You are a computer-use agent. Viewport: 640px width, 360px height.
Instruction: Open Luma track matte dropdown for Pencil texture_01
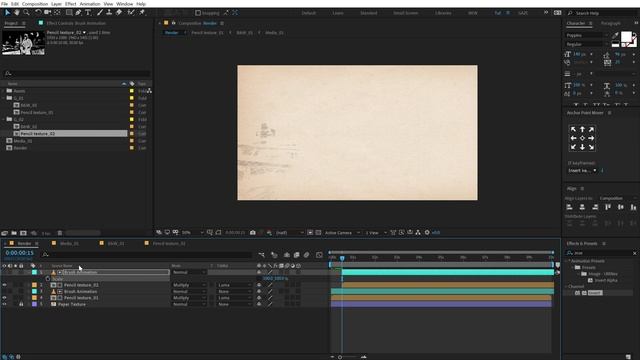[x=235, y=298]
